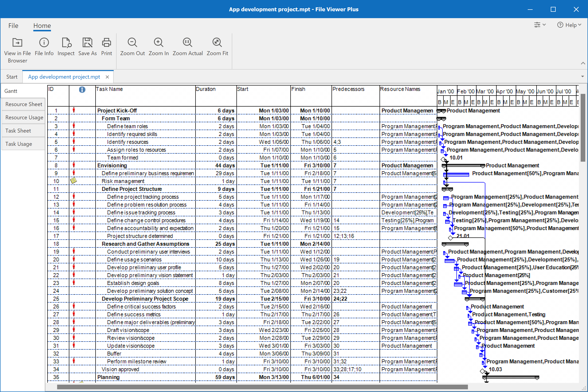Click the info column header icon
This screenshot has height=392, width=588.
(82, 89)
